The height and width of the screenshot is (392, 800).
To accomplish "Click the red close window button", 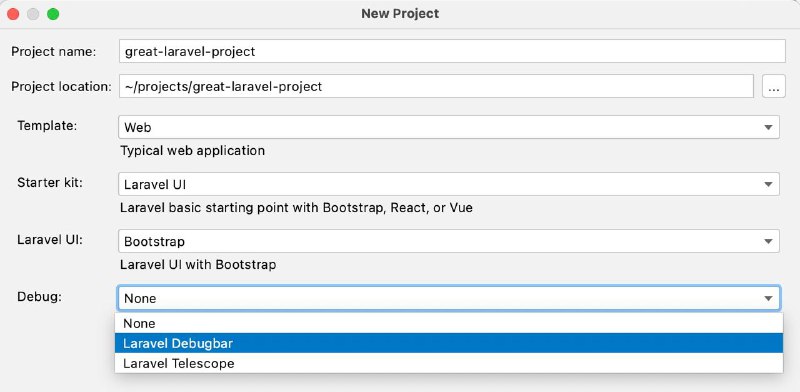I will pos(13,14).
